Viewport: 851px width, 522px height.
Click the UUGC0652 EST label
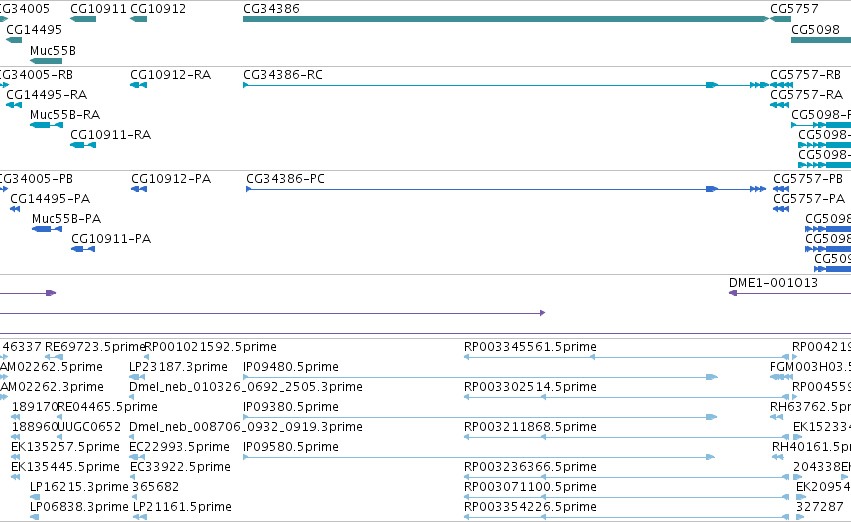89,427
